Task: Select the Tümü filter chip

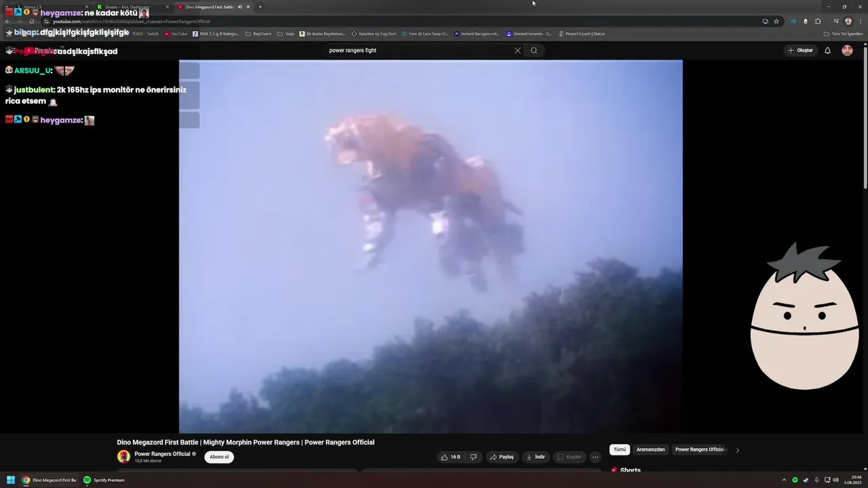Action: click(x=620, y=449)
